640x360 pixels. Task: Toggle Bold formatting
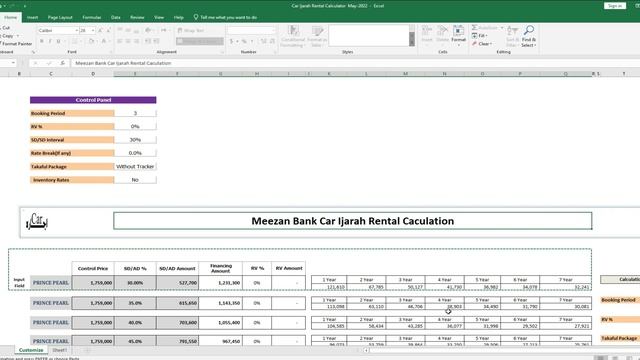tap(42, 41)
